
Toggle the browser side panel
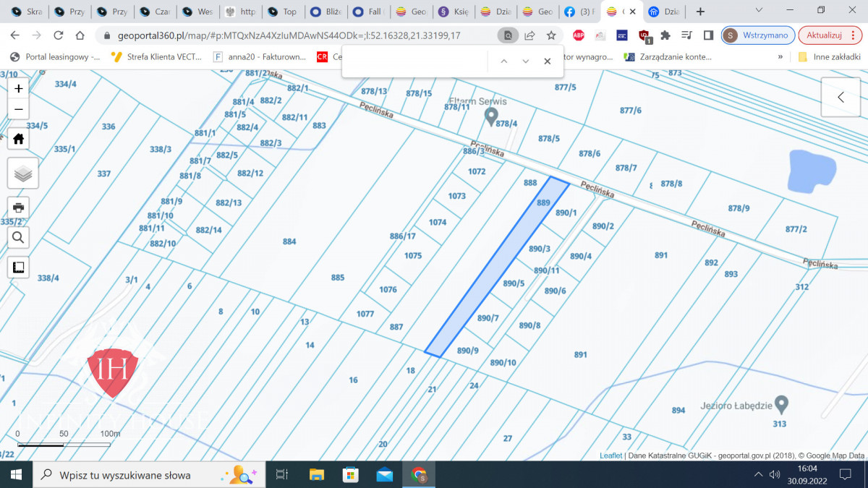point(708,35)
